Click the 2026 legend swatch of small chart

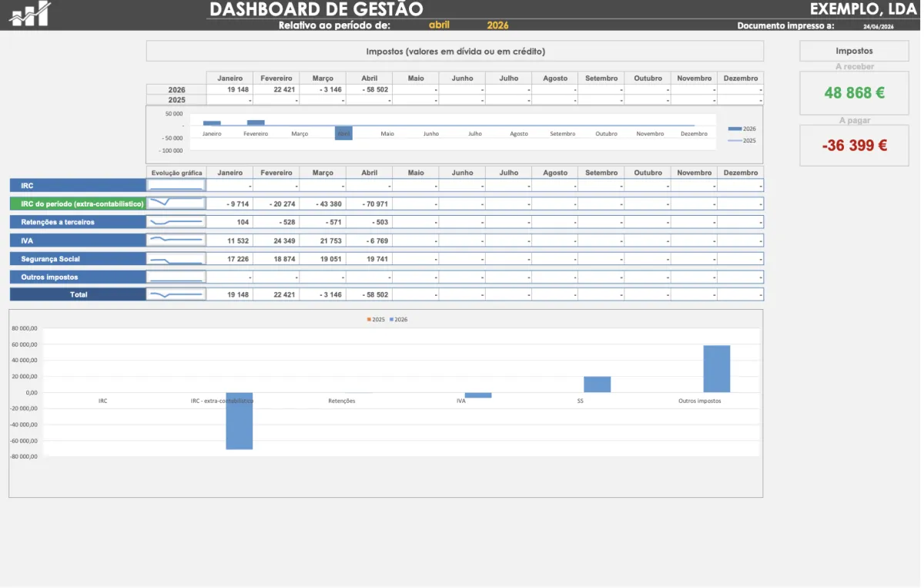pos(735,129)
